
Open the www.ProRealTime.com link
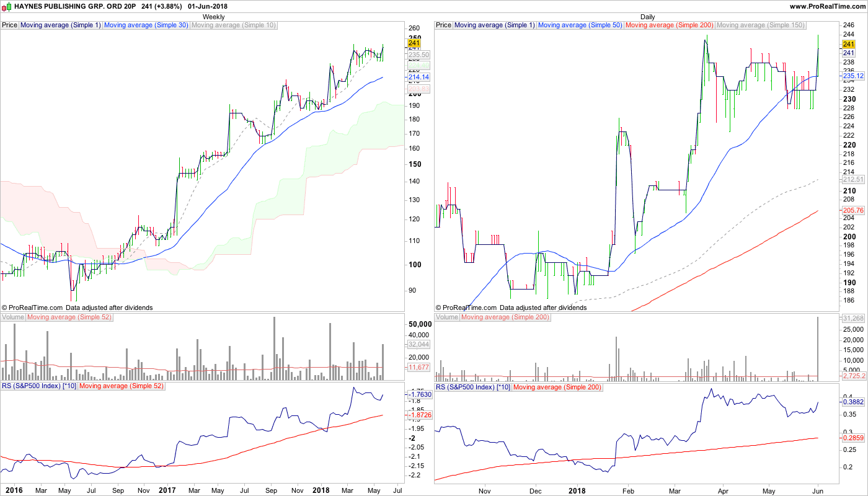pos(827,6)
